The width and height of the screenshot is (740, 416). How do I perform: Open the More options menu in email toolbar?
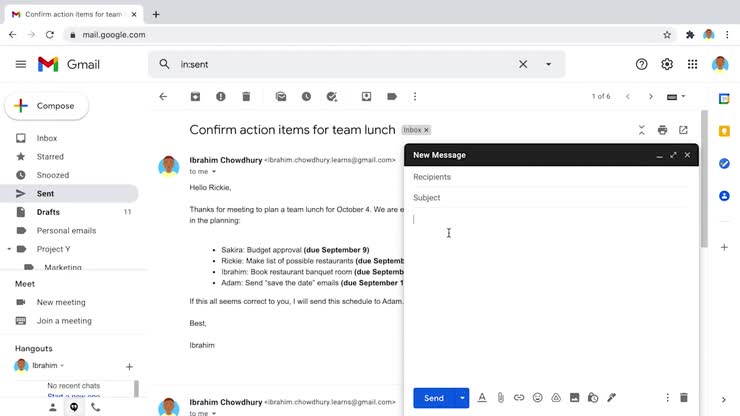pyautogui.click(x=415, y=96)
